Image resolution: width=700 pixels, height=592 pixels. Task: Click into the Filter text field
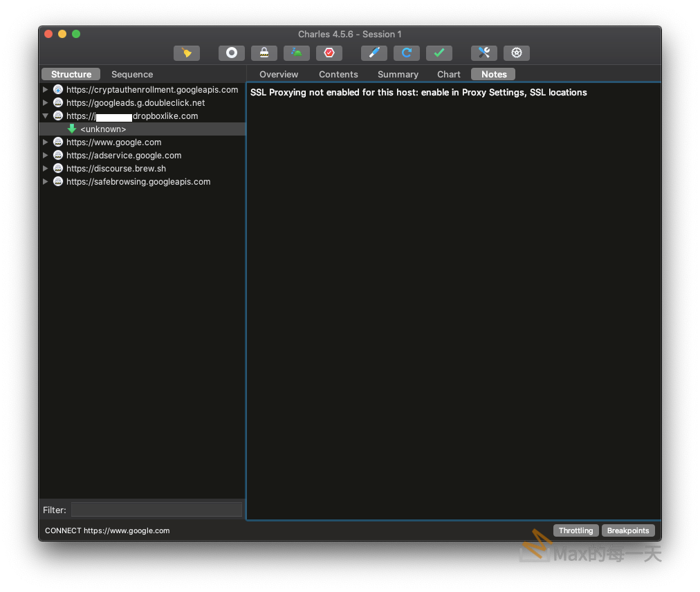click(156, 510)
